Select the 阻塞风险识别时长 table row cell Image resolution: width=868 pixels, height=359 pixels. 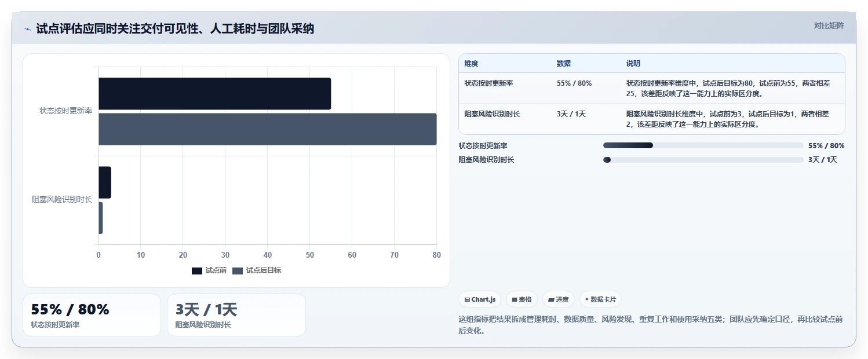pos(492,113)
